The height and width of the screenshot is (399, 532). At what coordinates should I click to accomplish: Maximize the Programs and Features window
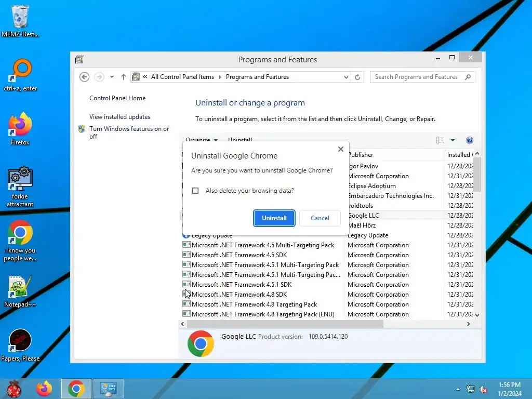[x=452, y=58]
